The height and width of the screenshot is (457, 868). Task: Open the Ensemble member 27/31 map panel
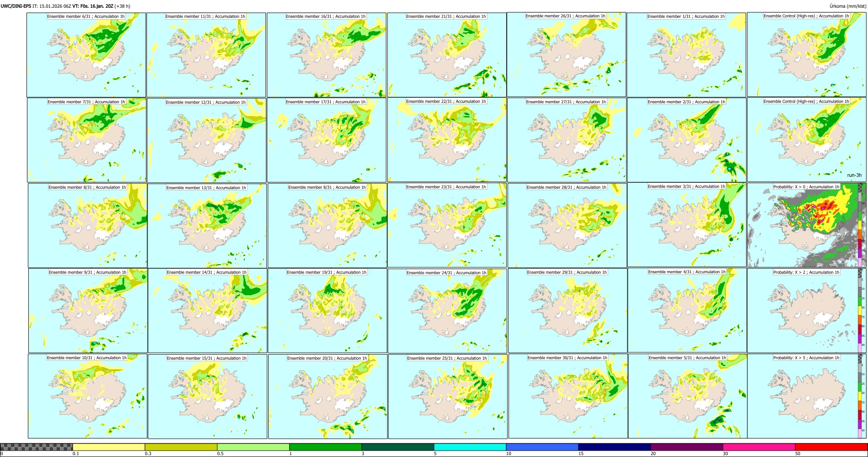tap(567, 140)
